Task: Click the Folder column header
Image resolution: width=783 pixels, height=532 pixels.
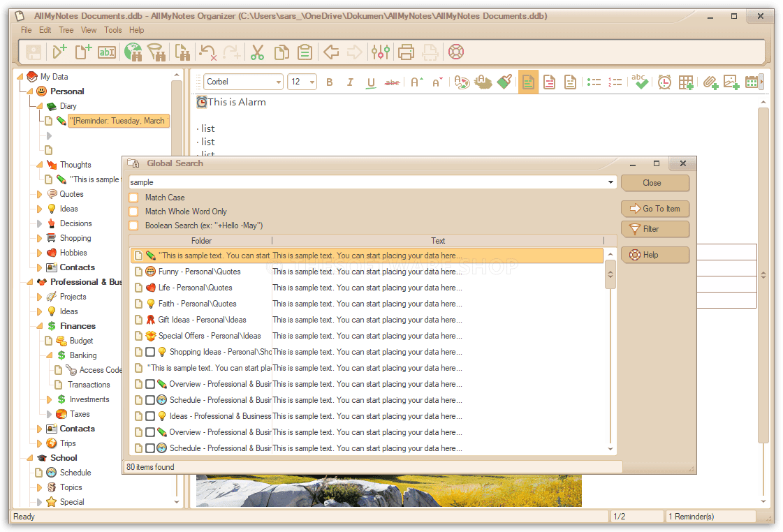Action: [200, 241]
